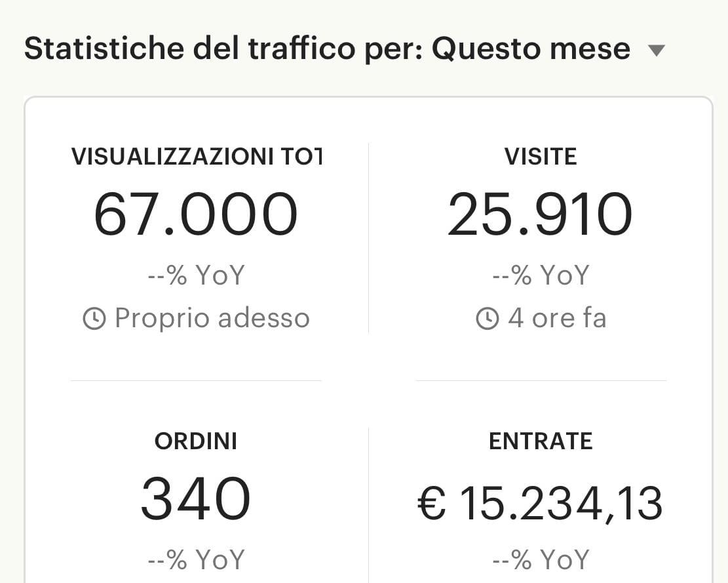The width and height of the screenshot is (728, 583).
Task: Click YoY percentage under the Entrate amount
Action: (541, 559)
